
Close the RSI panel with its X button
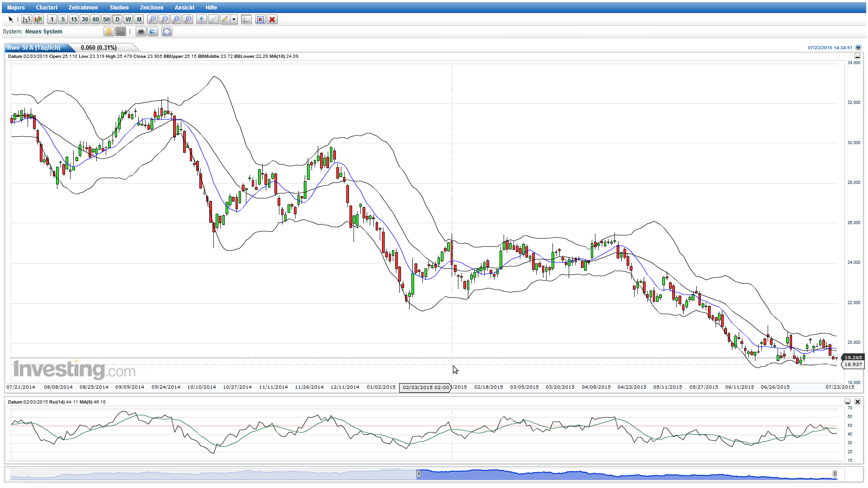[857, 401]
